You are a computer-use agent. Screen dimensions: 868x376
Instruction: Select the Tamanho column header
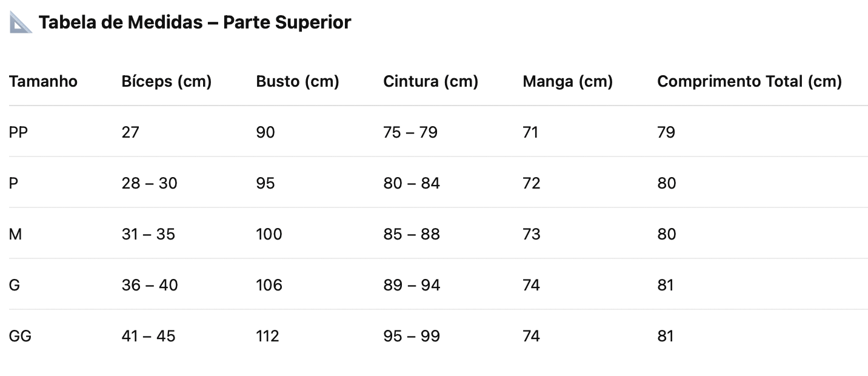(x=43, y=81)
